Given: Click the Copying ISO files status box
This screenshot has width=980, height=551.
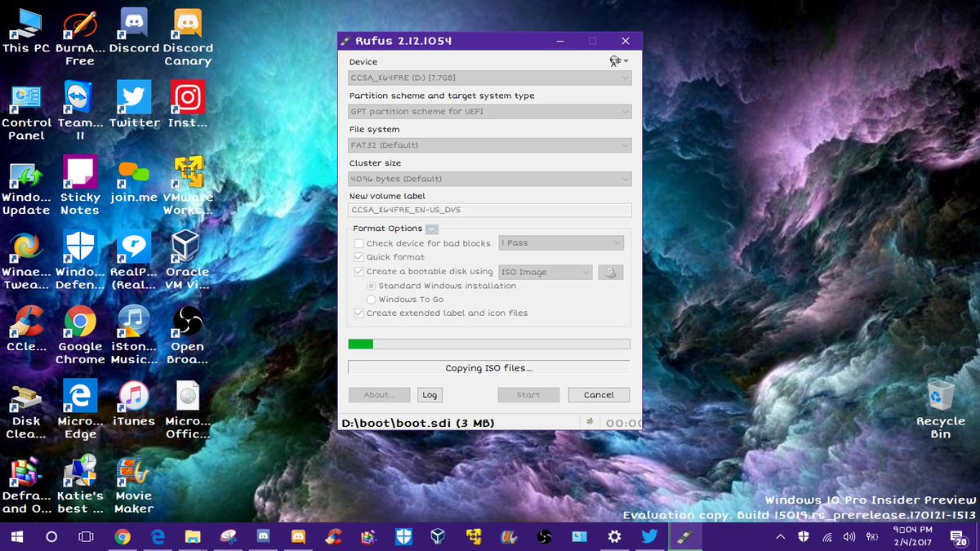Looking at the screenshot, I should pyautogui.click(x=489, y=368).
